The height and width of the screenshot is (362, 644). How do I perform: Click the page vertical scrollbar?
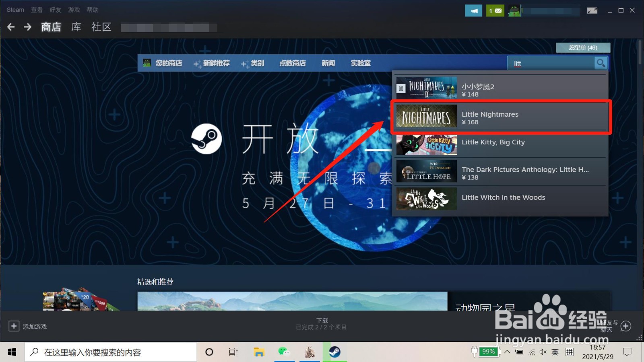(640, 52)
